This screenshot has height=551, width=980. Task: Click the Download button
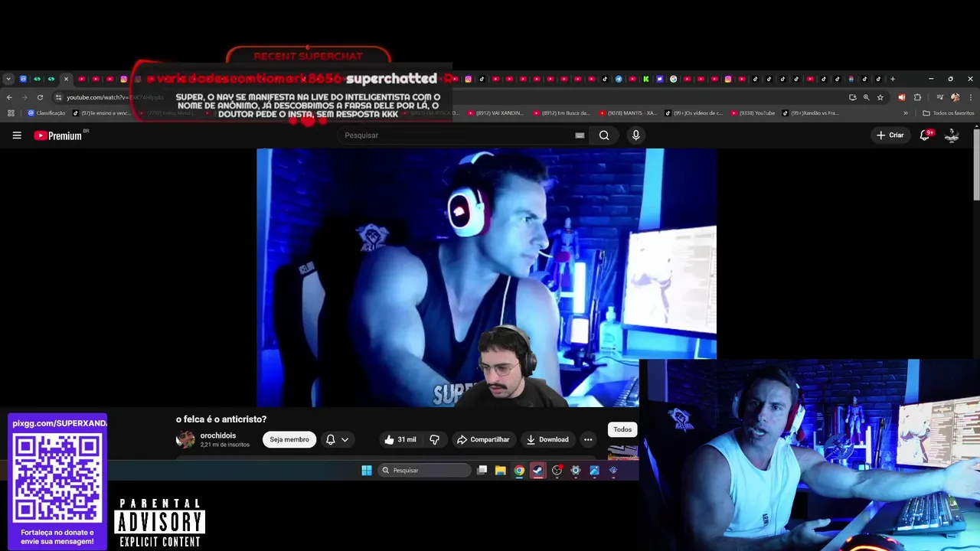click(x=547, y=439)
